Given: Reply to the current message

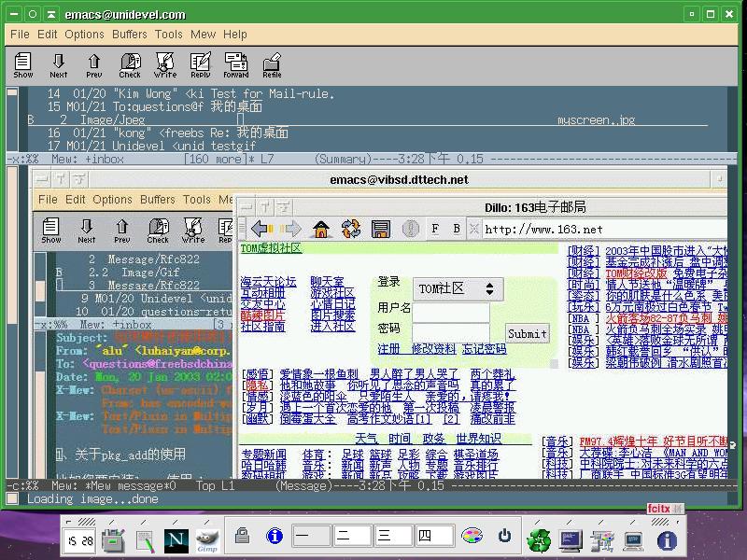Looking at the screenshot, I should click(x=201, y=61).
